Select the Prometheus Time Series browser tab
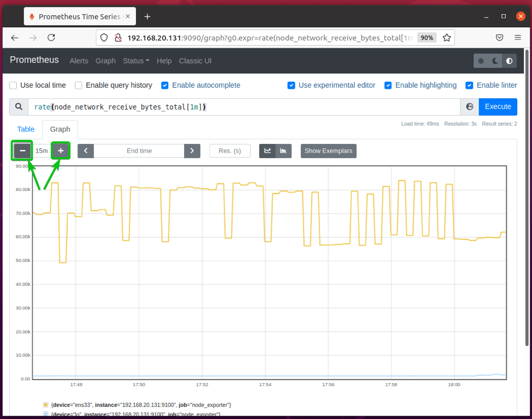This screenshot has height=419, width=532. tap(80, 16)
